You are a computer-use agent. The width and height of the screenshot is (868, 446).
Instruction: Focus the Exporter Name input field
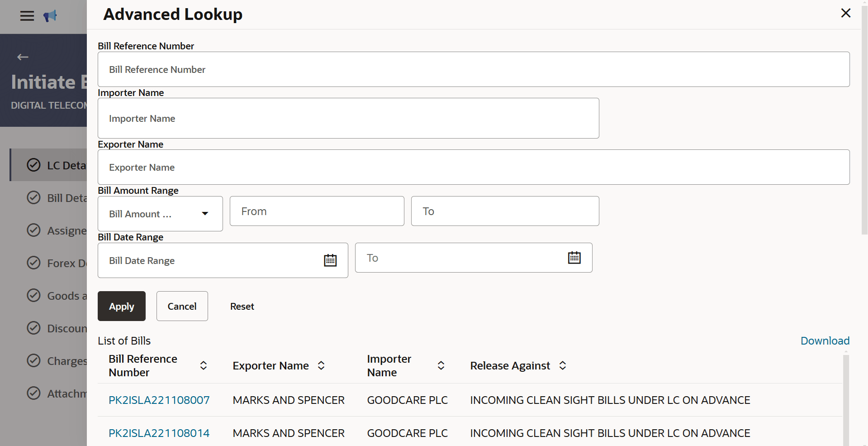coord(474,167)
